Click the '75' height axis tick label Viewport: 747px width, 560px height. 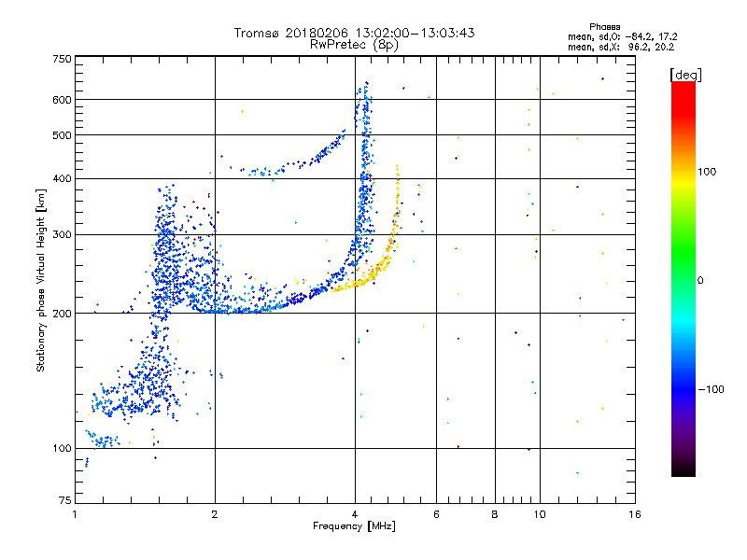65,500
